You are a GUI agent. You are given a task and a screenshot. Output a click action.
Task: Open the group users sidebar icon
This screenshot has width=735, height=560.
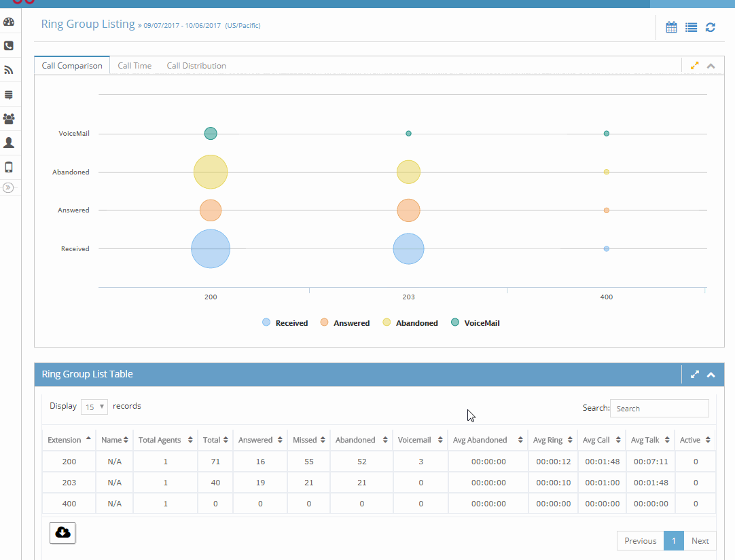point(9,119)
